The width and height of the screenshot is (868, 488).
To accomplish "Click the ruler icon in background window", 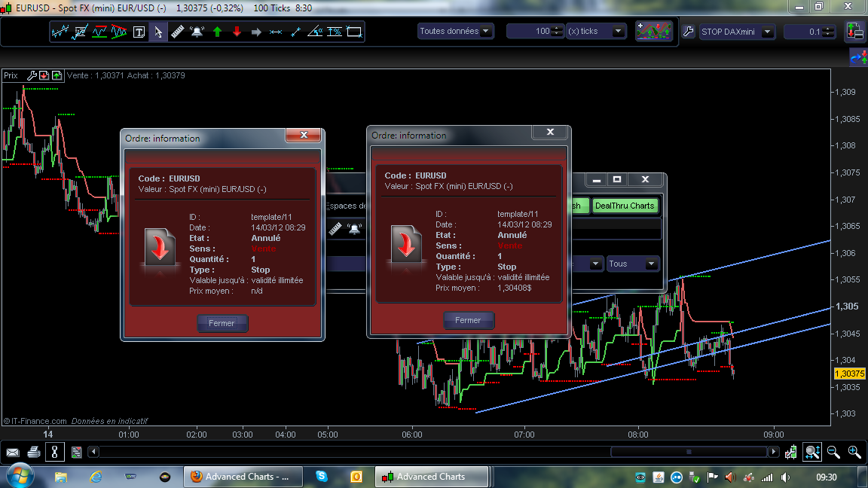I will (x=335, y=228).
